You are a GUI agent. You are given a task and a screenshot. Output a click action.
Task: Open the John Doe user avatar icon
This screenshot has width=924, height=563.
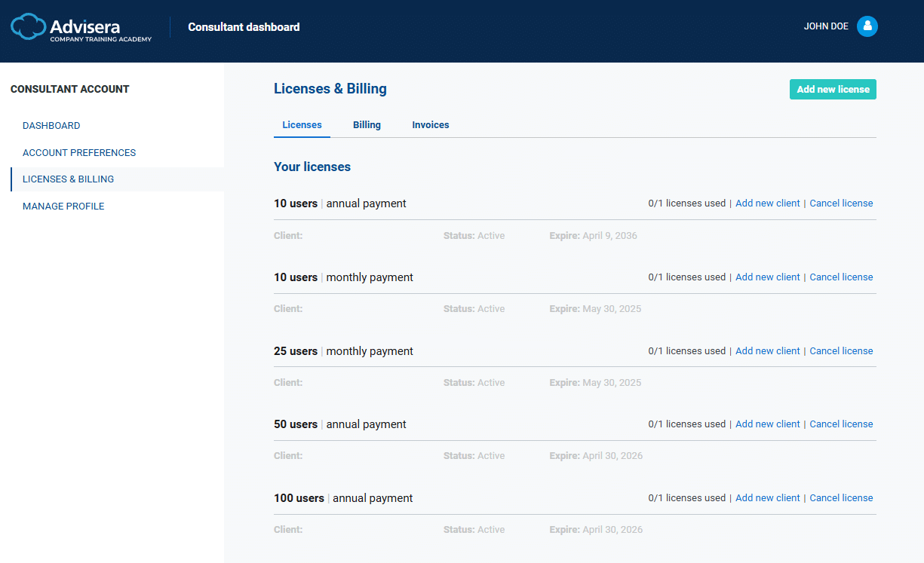(x=867, y=26)
